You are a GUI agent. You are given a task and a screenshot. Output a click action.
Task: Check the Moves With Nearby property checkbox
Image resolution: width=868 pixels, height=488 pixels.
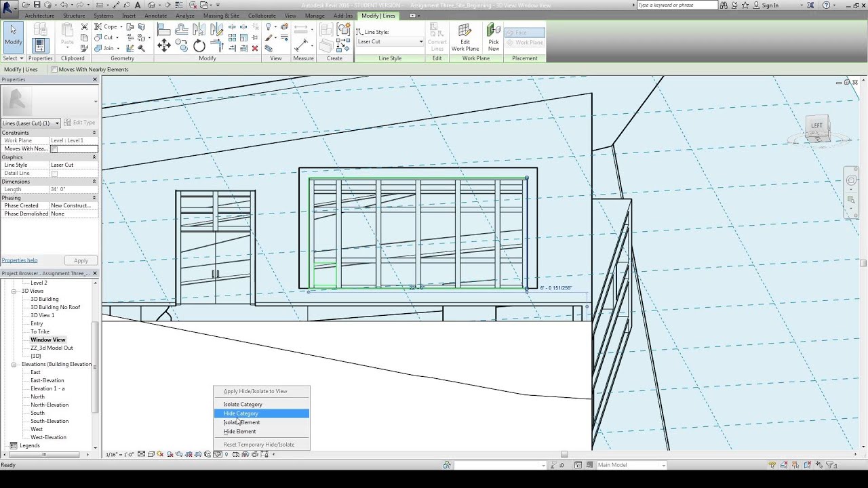pos(55,149)
